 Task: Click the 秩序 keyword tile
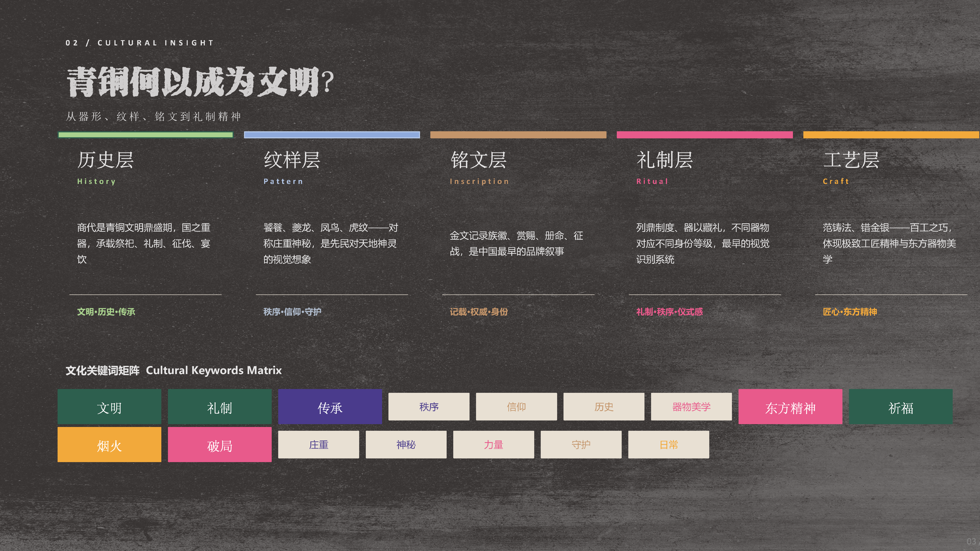click(429, 407)
